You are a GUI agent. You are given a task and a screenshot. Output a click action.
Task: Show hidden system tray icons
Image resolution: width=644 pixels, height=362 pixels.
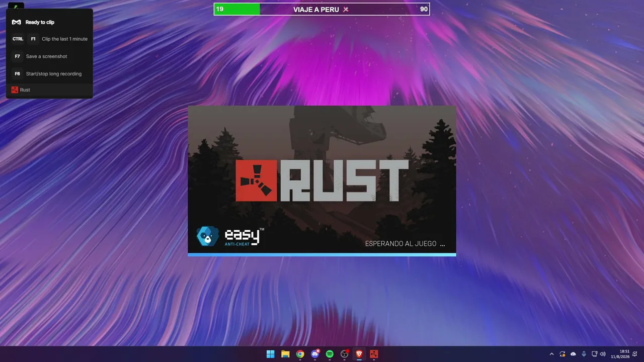[551, 354]
